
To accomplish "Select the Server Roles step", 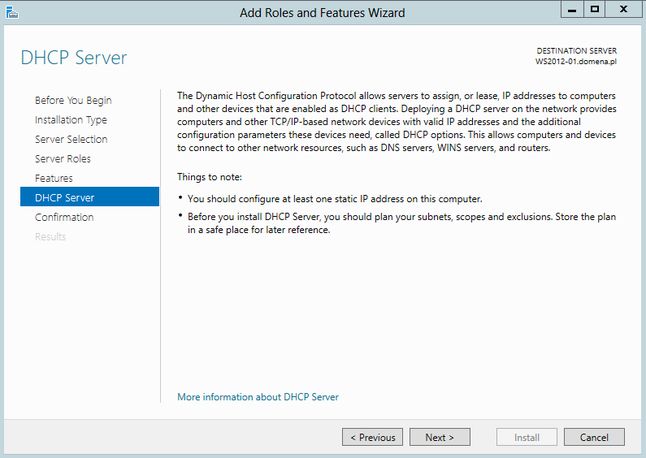I will 63,159.
